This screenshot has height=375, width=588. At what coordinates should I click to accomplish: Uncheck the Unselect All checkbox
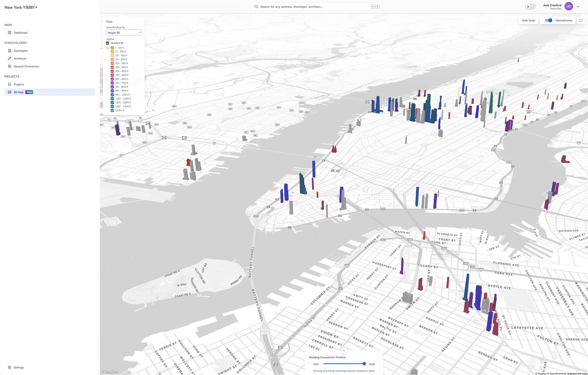(107, 43)
